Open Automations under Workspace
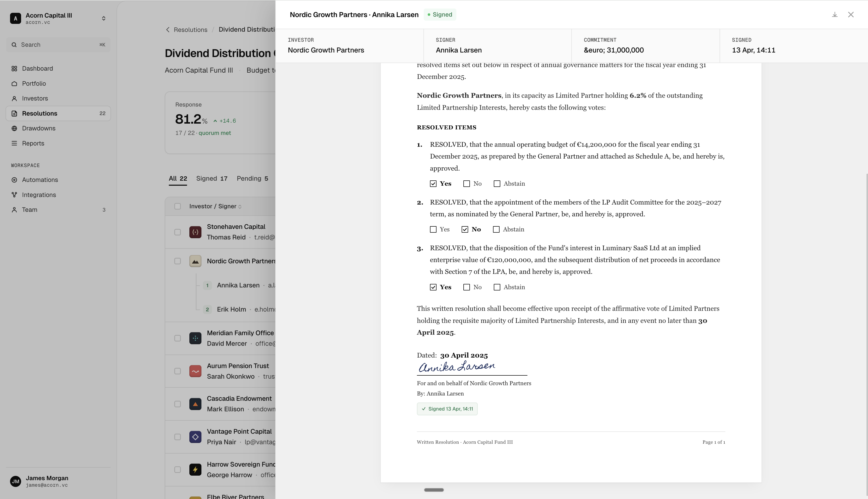This screenshot has width=868, height=499. click(x=58, y=180)
